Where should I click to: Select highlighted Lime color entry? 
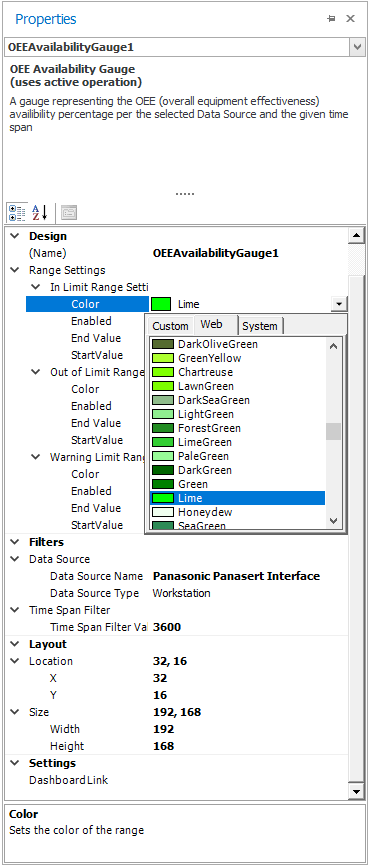(238, 498)
